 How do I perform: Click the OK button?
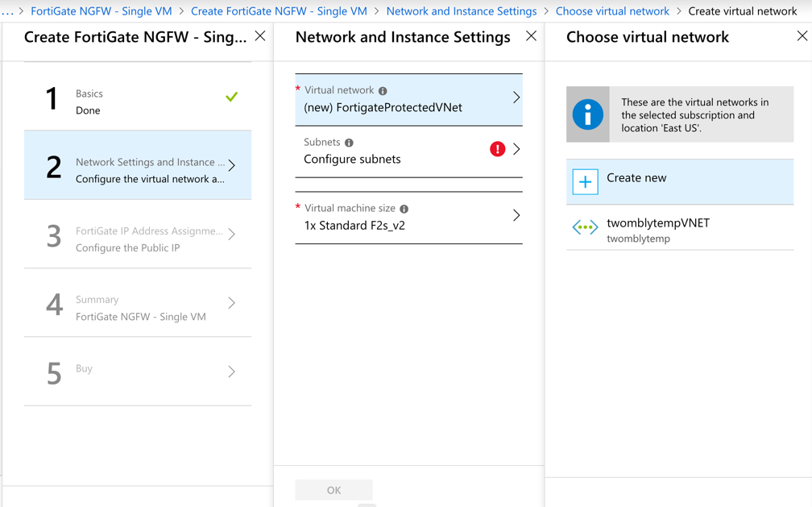(x=333, y=490)
